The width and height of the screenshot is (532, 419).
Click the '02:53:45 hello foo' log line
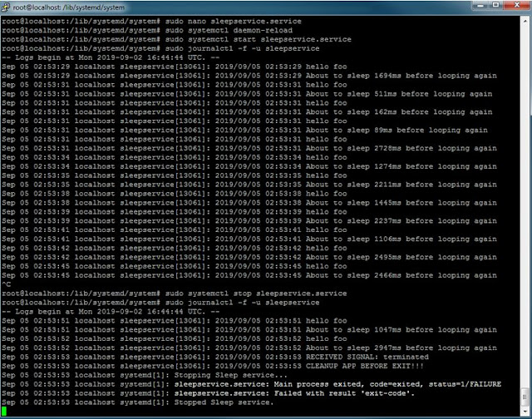(x=175, y=266)
